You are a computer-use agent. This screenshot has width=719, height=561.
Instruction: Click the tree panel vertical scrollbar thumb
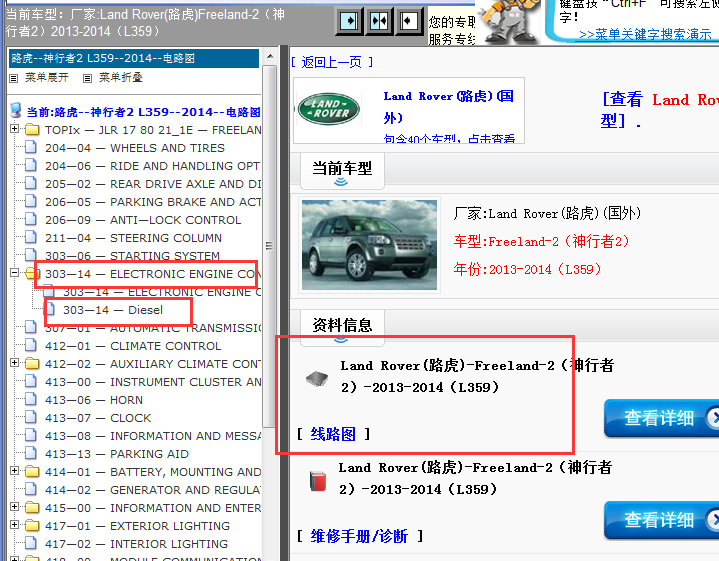click(270, 246)
